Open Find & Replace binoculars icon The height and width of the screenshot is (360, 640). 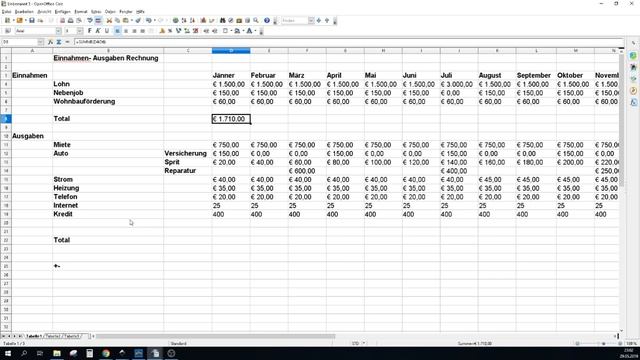point(222,20)
